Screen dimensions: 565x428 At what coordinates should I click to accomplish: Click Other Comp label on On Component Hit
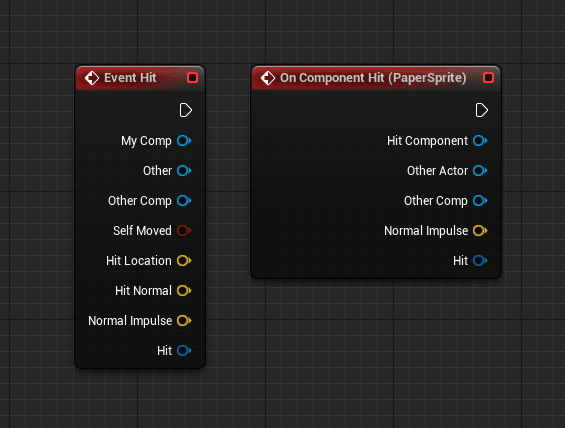coord(436,201)
